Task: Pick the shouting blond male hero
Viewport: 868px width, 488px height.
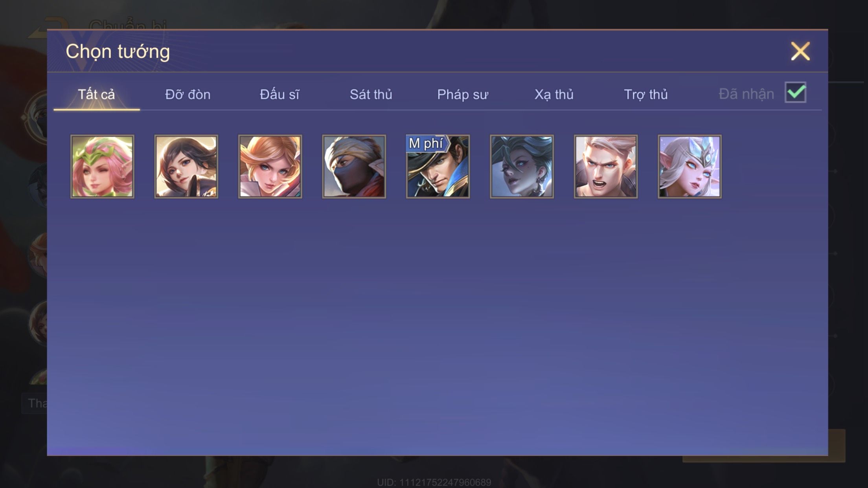Action: 606,167
